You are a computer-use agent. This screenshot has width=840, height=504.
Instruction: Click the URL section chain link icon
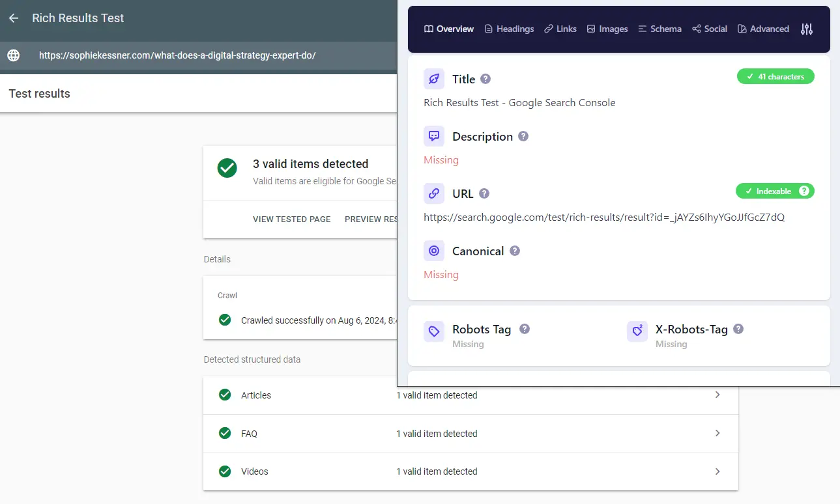coord(434,194)
